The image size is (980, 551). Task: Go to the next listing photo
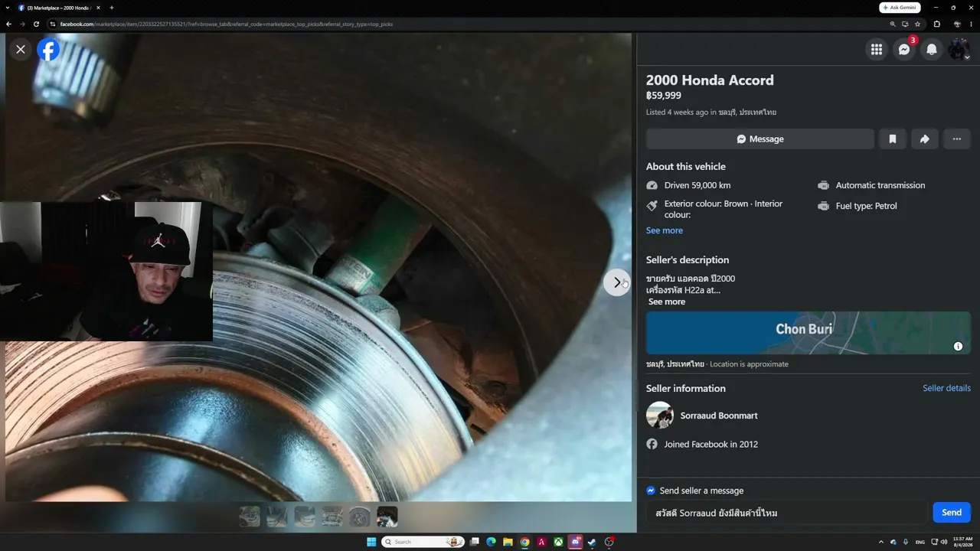617,282
